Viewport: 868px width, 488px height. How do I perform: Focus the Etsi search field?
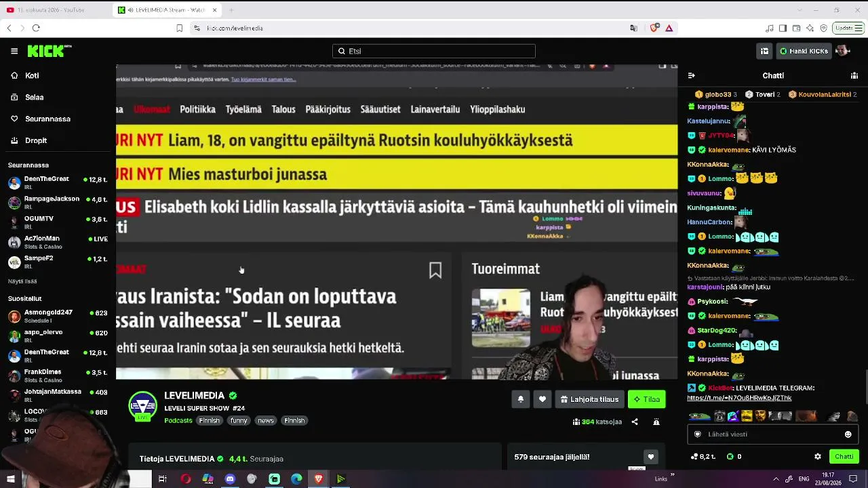pos(434,51)
